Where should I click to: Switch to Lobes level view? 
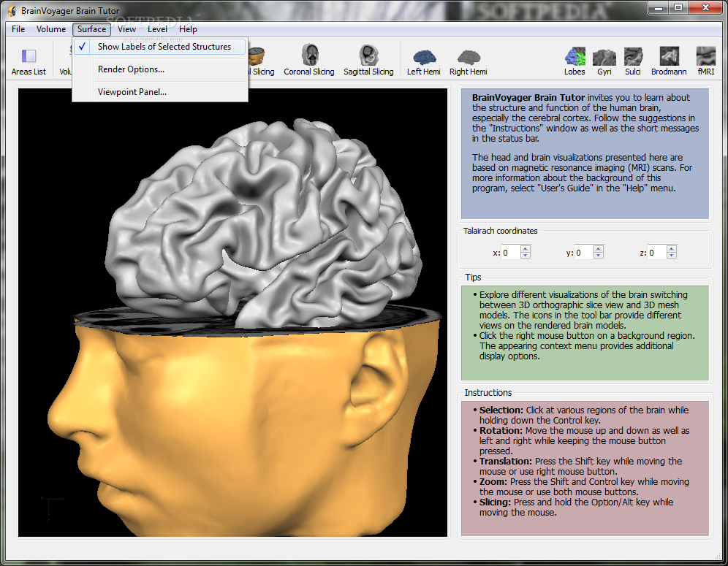(575, 61)
